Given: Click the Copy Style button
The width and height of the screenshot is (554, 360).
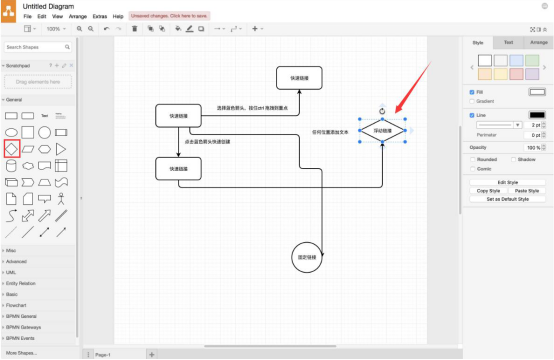Looking at the screenshot, I should coord(488,191).
